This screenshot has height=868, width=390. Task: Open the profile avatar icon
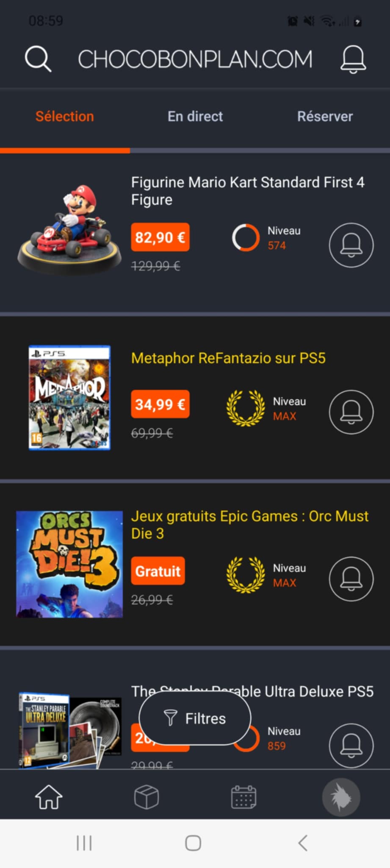(x=341, y=797)
